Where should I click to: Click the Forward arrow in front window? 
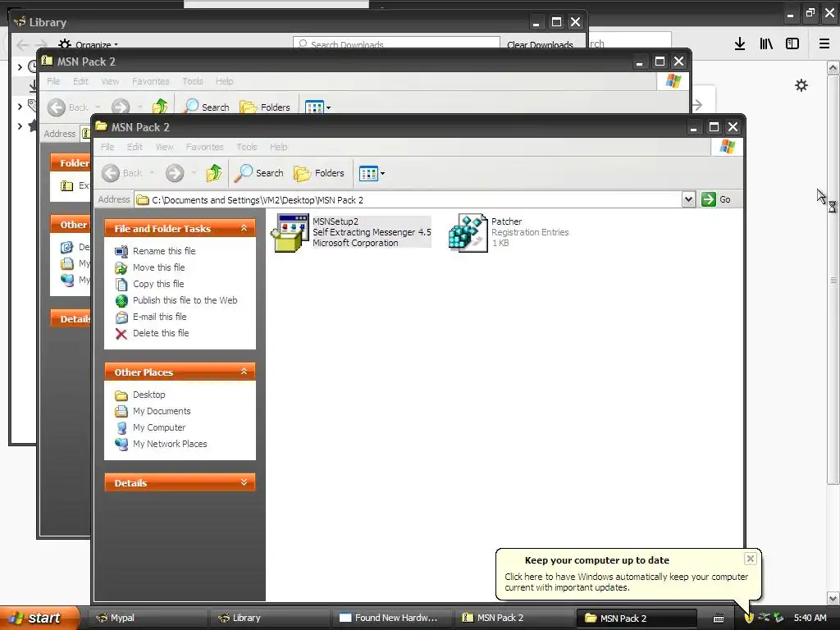[x=175, y=173]
